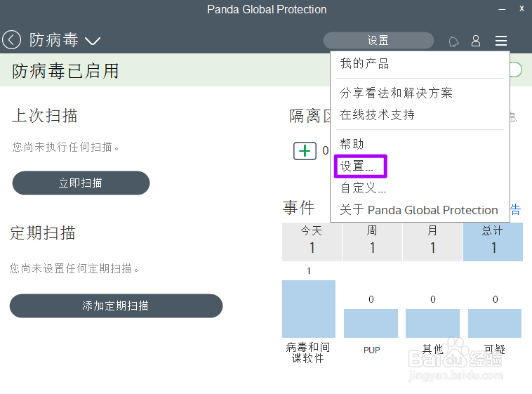Toggle the hamburger menu icon
The height and width of the screenshot is (394, 532).
(501, 41)
